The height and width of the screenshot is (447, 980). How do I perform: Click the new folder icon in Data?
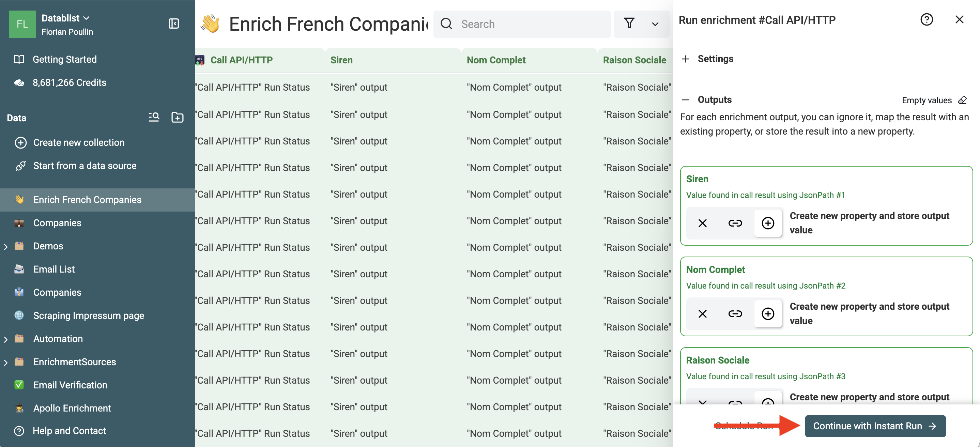177,117
